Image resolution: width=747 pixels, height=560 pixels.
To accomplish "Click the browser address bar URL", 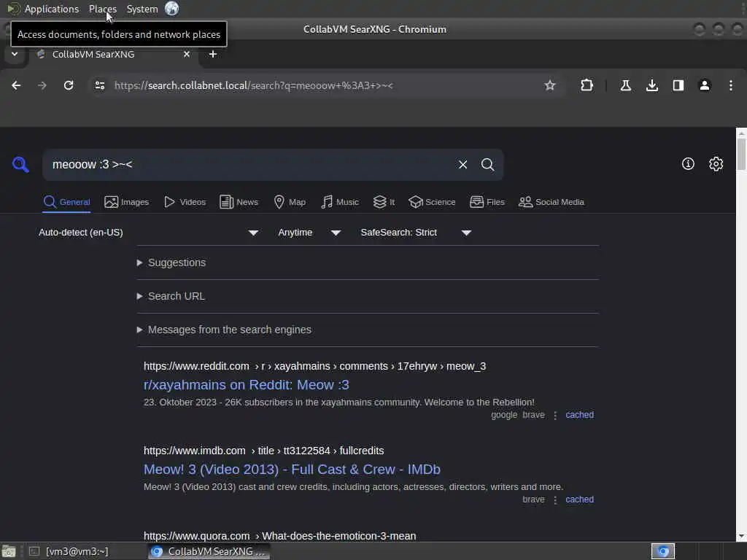I will [253, 85].
